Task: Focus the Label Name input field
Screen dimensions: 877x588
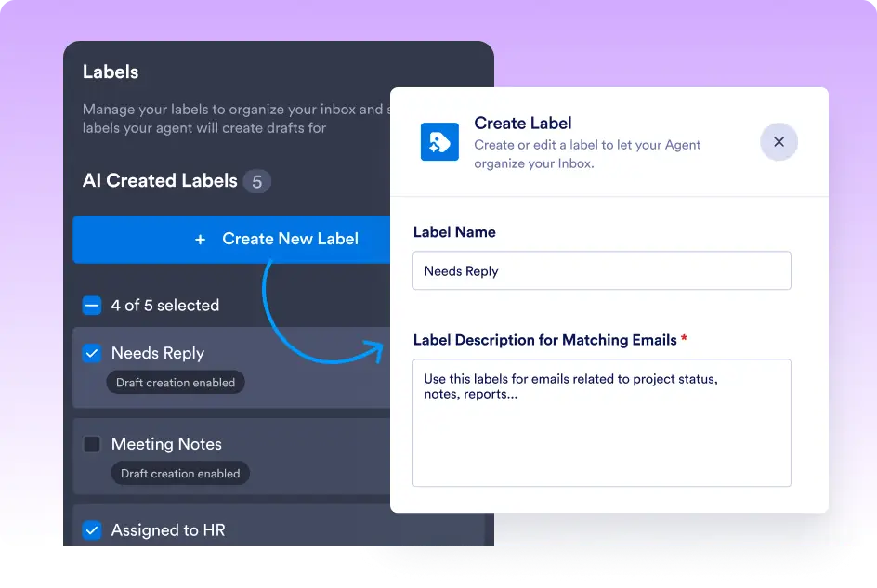Action: 601,271
